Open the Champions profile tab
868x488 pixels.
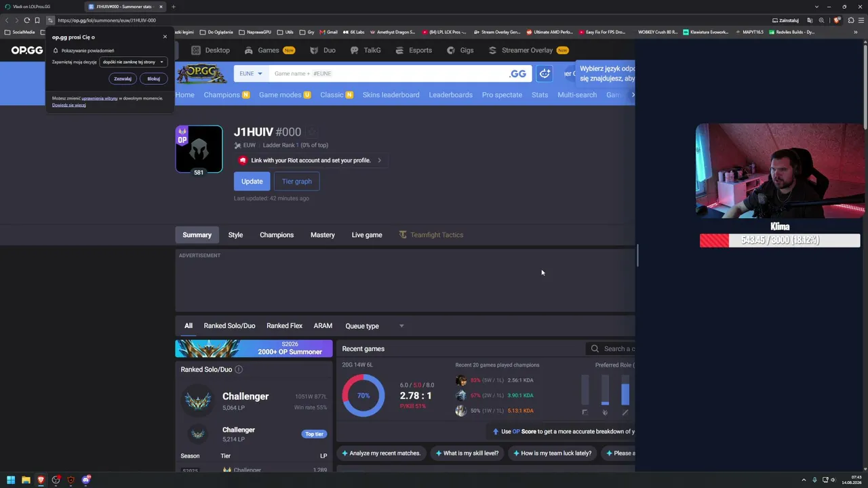coord(277,235)
